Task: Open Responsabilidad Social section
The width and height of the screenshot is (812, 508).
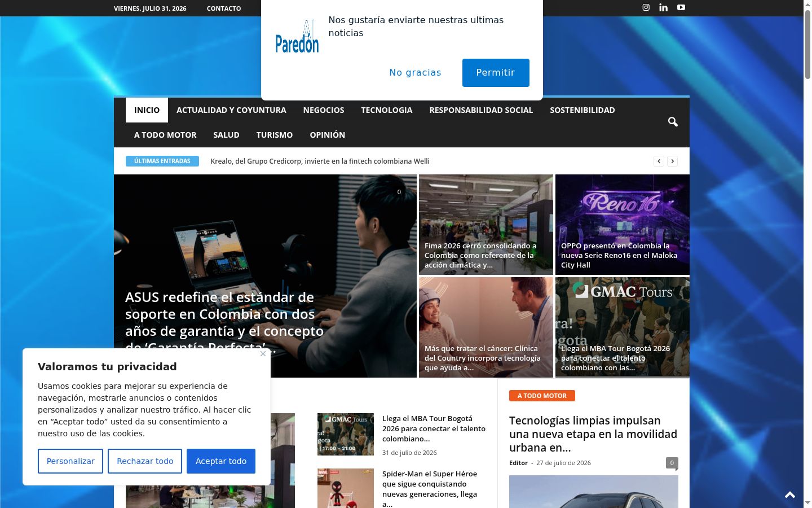Action: click(481, 110)
